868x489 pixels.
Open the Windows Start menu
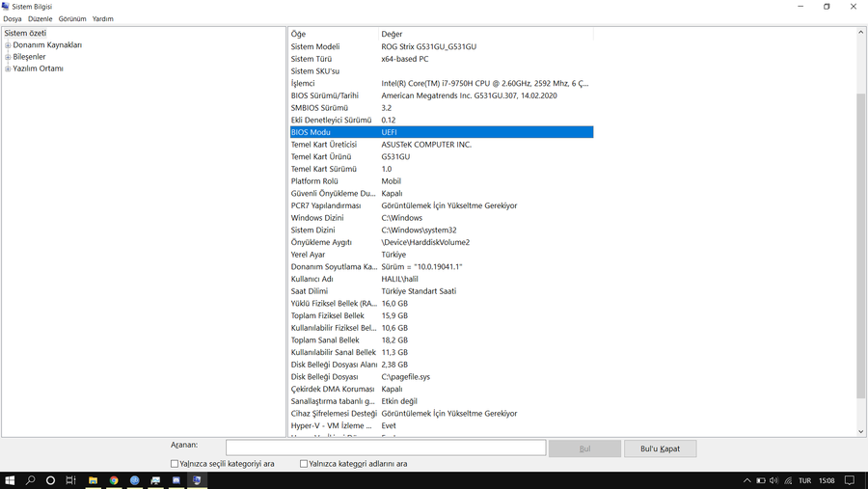click(x=10, y=480)
